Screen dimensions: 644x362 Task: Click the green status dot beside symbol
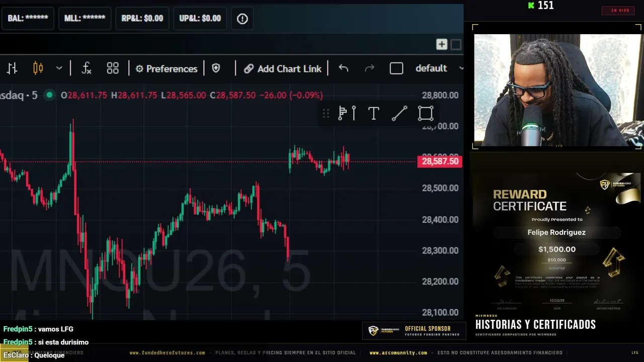[x=49, y=95]
